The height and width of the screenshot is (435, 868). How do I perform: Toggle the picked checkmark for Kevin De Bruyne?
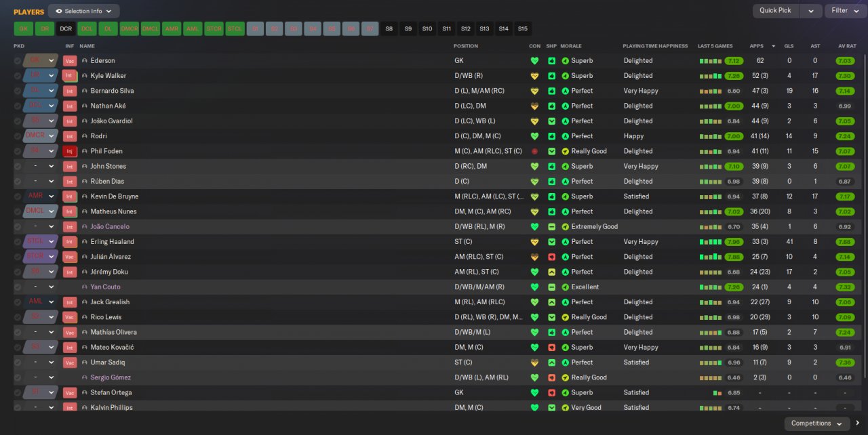point(18,196)
